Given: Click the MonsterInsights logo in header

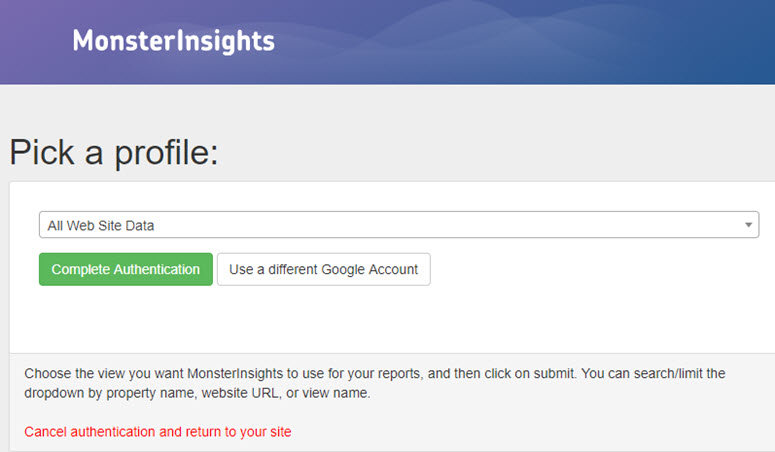Looking at the screenshot, I should (173, 41).
